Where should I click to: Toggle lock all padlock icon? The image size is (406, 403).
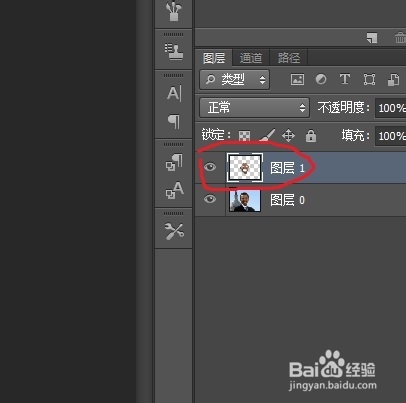(x=311, y=136)
